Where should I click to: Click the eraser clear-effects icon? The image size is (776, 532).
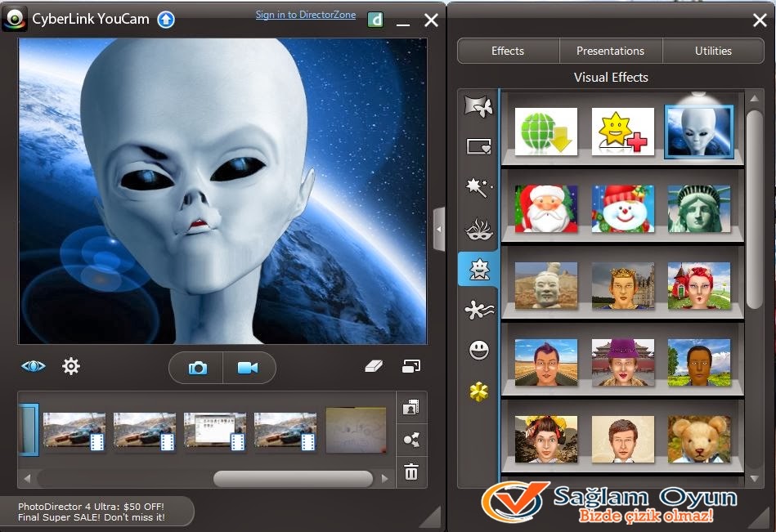click(x=374, y=366)
